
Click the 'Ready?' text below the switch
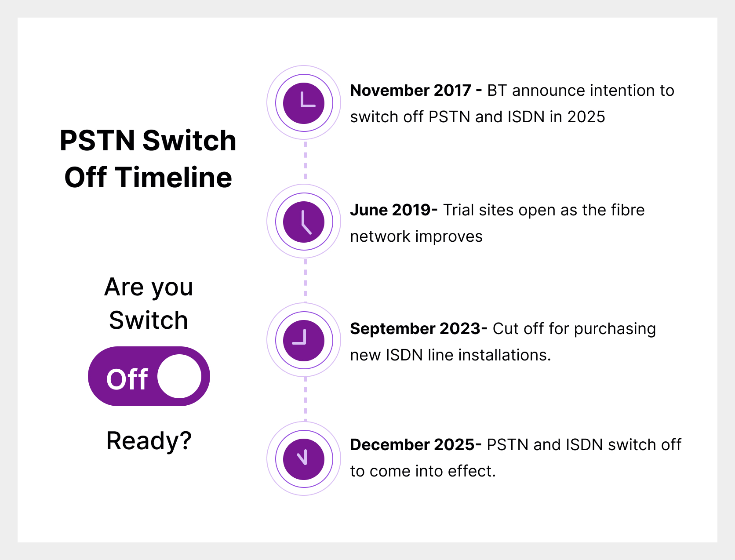coord(149,440)
